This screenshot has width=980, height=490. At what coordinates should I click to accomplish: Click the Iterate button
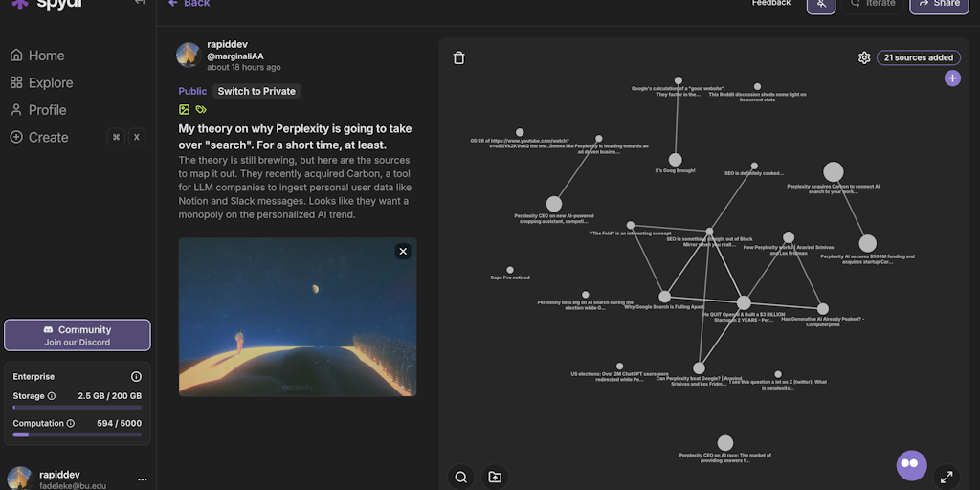point(875,4)
